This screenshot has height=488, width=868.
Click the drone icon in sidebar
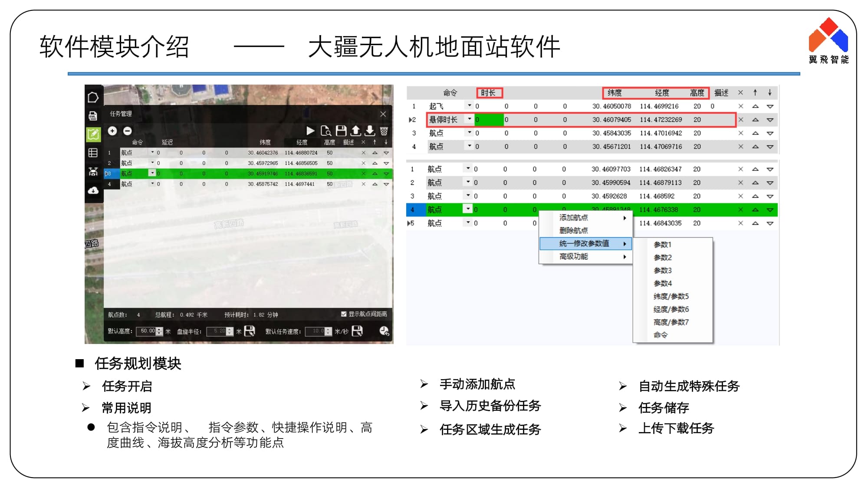[x=93, y=171]
